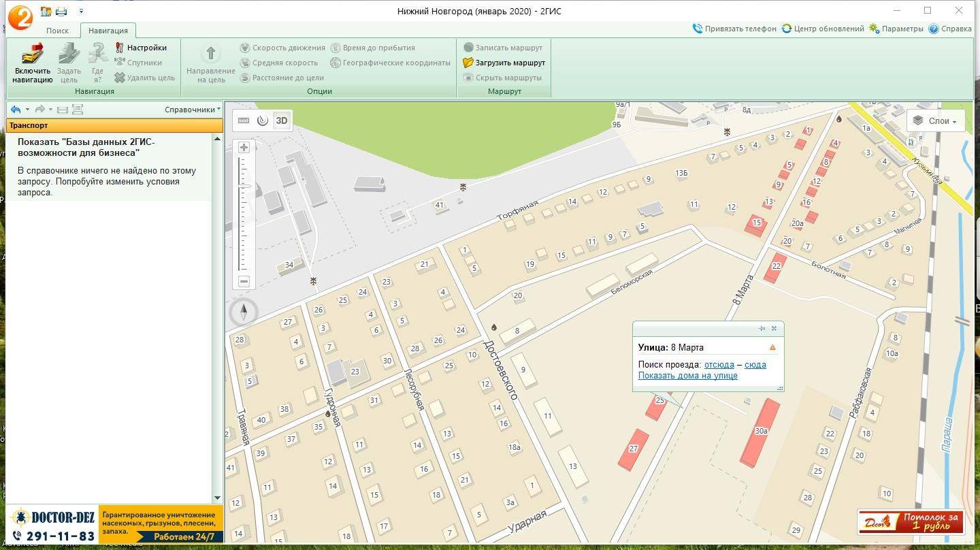Click Показать дома на улице link
The image size is (980, 550).
pos(687,376)
